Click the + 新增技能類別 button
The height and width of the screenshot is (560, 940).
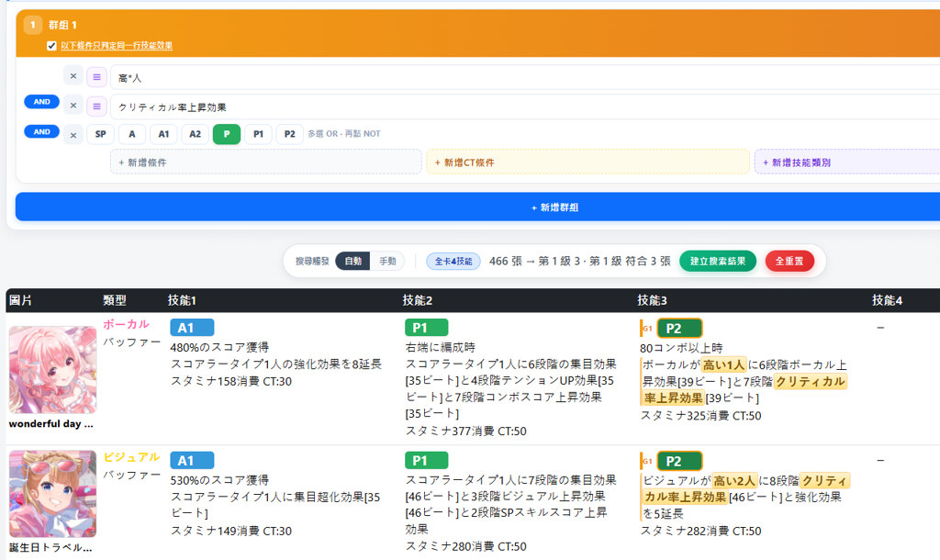847,162
